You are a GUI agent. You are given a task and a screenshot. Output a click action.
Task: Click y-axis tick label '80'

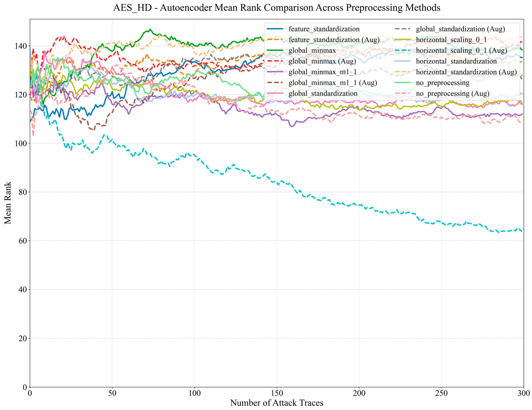click(23, 192)
